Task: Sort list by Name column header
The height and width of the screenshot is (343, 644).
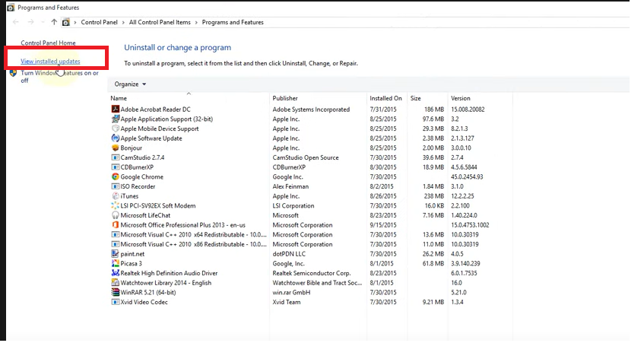Action: [119, 99]
